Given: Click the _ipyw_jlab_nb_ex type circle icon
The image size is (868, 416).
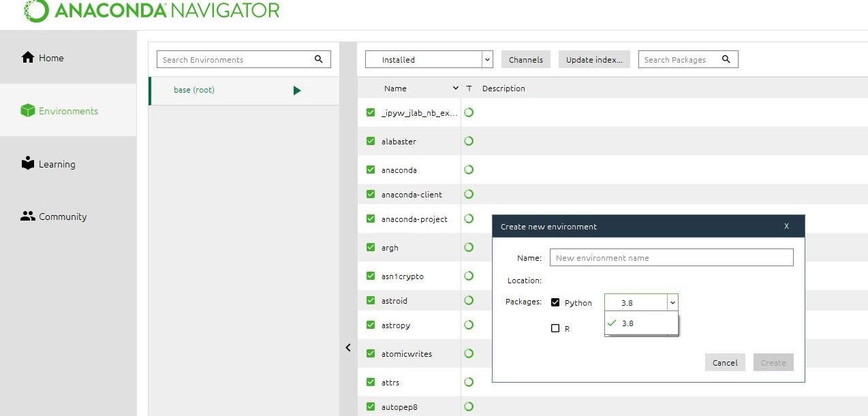Looking at the screenshot, I should 469,112.
